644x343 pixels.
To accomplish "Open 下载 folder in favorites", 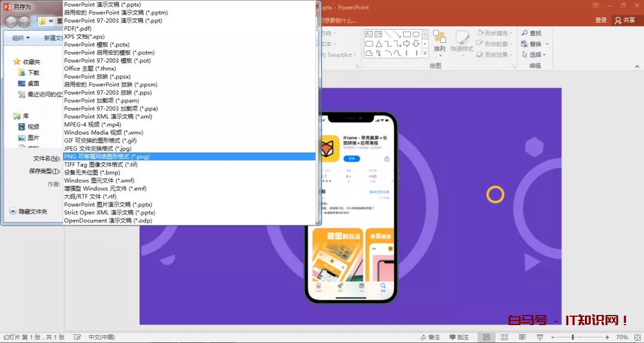I will tap(33, 73).
